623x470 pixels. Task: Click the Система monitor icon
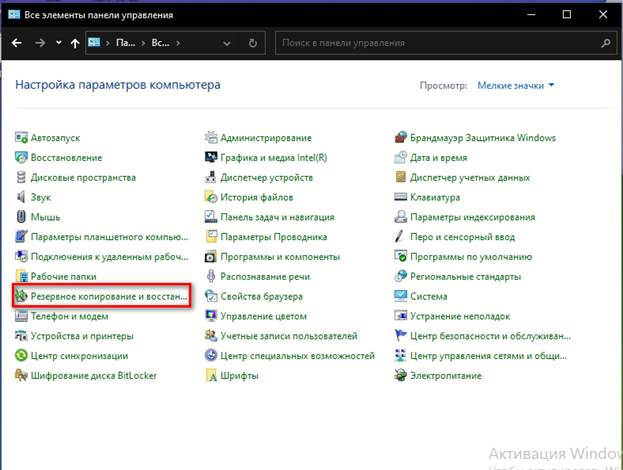(x=400, y=296)
